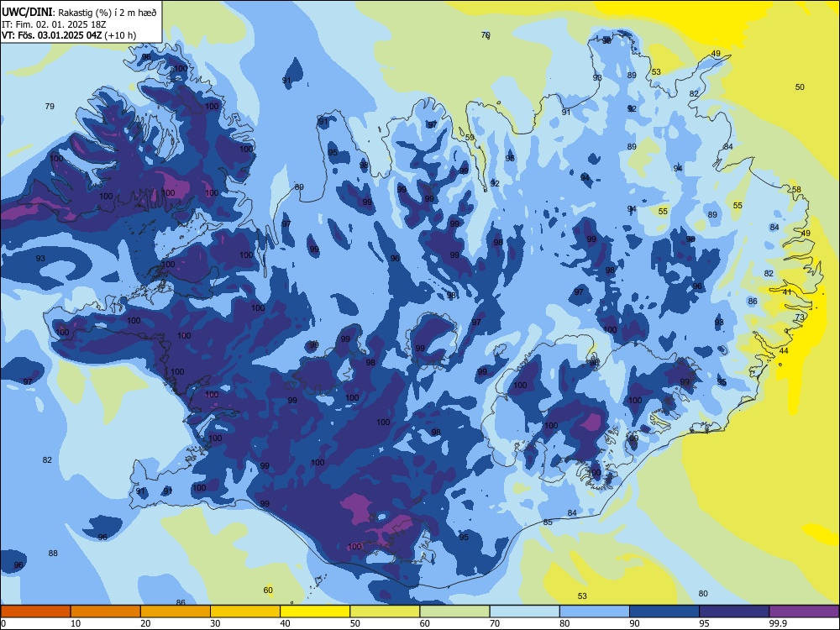Select the amber 30–40 legend swatch
The image size is (840, 630).
point(245,612)
